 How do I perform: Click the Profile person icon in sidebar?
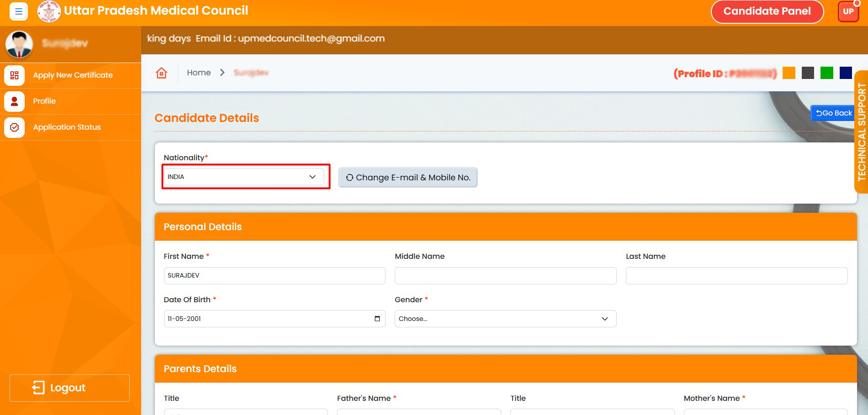pyautogui.click(x=15, y=101)
